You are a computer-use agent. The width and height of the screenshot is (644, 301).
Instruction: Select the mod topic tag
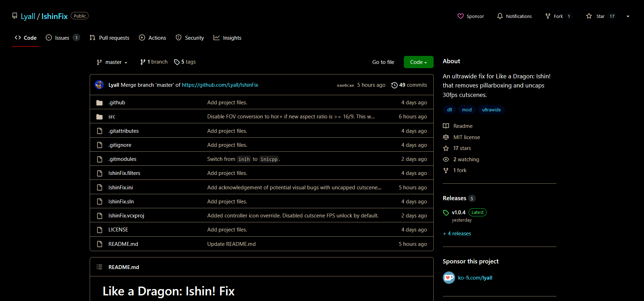(467, 110)
